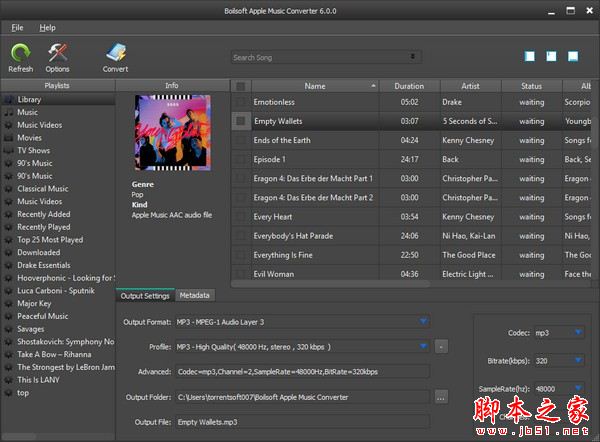Check the box for Ends of the Earth
Viewport: 600px width, 442px height.
coord(241,140)
